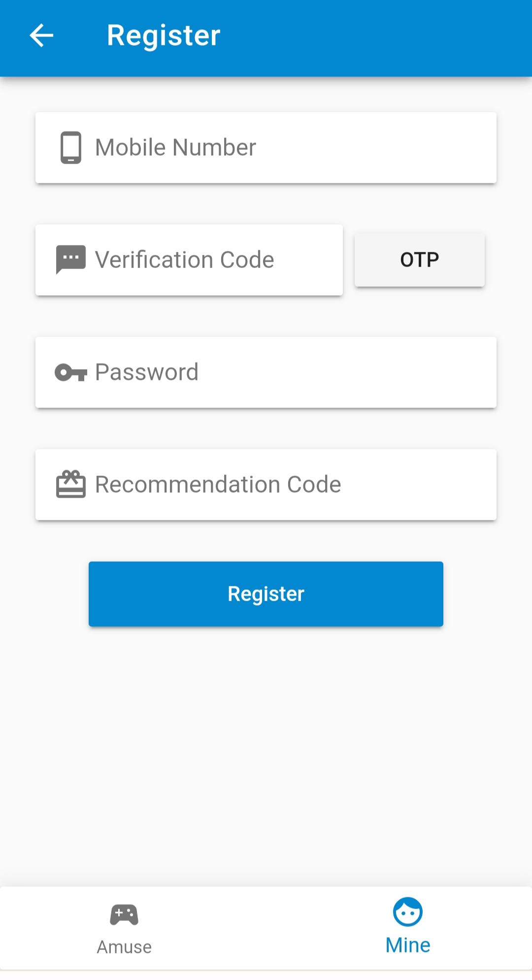Tap the back arrow in the header
The height and width of the screenshot is (980, 532).
pos(41,35)
